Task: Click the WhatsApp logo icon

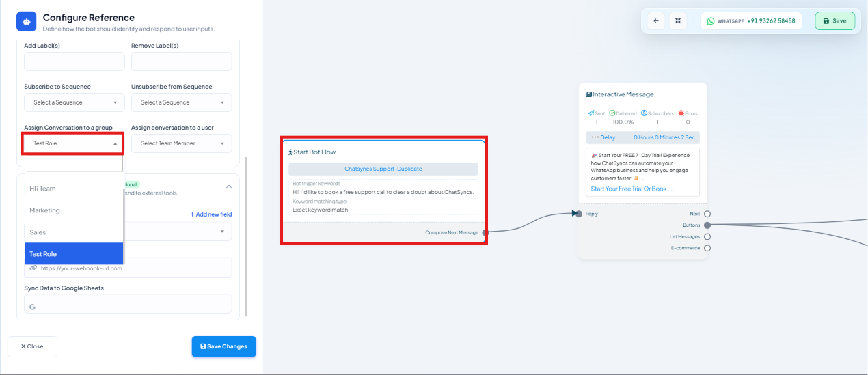Action: 711,21
